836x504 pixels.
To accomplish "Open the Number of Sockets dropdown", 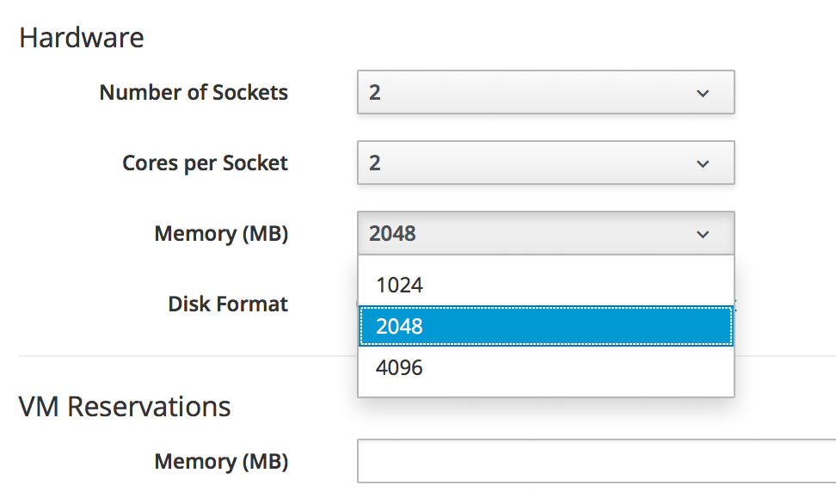I will [545, 93].
